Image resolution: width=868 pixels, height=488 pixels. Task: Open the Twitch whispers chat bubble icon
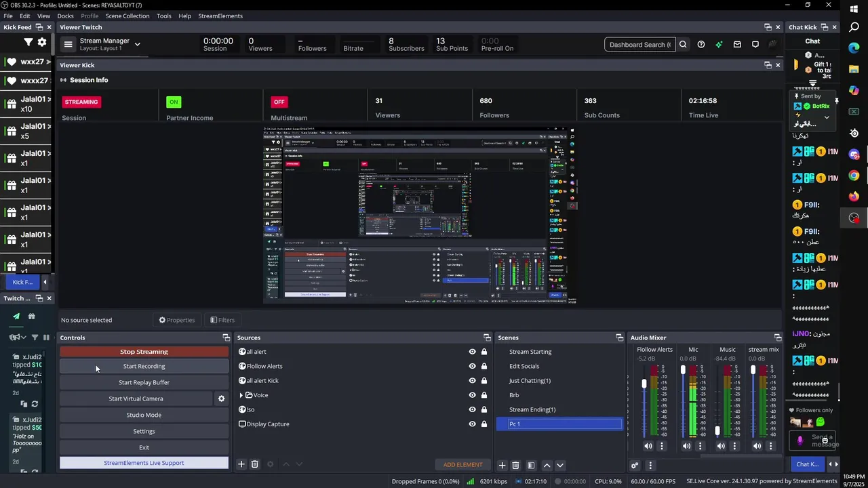pos(755,45)
